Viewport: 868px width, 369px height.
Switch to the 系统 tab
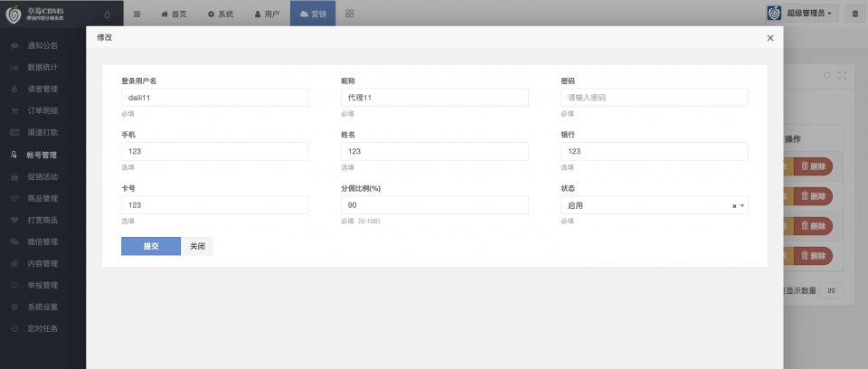tap(221, 14)
